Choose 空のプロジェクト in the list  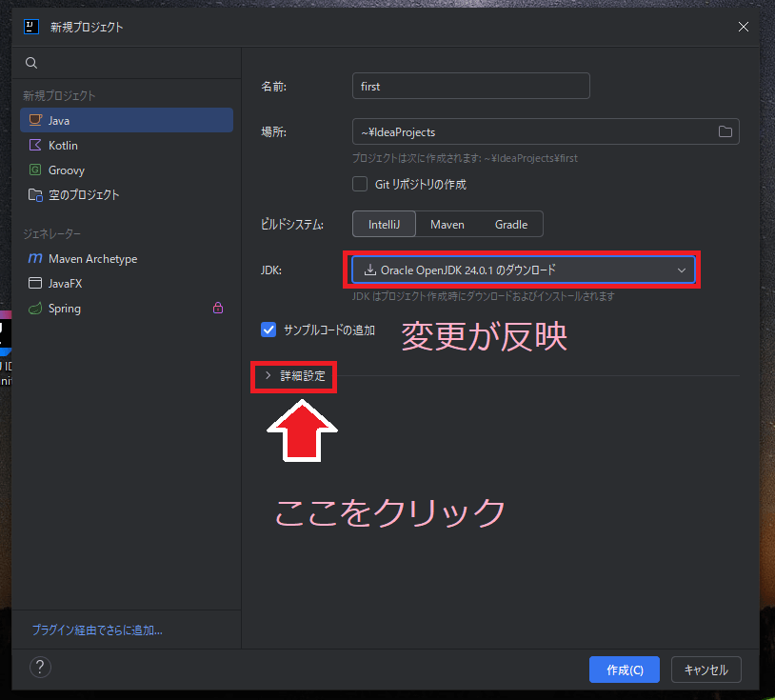pyautogui.click(x=127, y=195)
